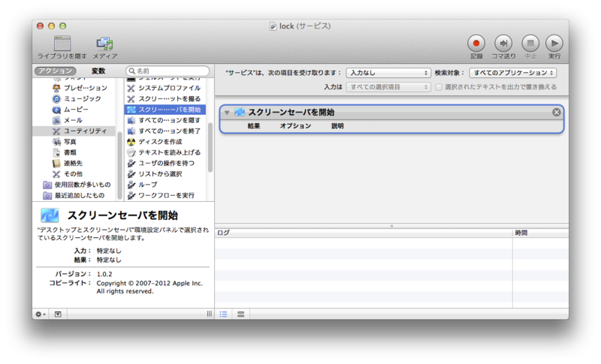Viewport: 601px width, 364px height.
Task: Show the variables view button
Action: [240, 314]
